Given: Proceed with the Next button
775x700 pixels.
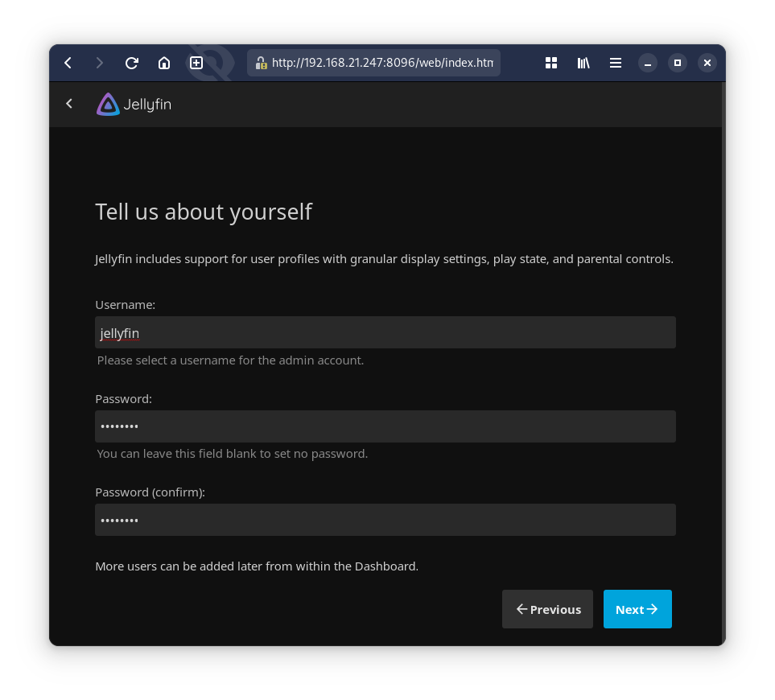Looking at the screenshot, I should click(x=637, y=609).
